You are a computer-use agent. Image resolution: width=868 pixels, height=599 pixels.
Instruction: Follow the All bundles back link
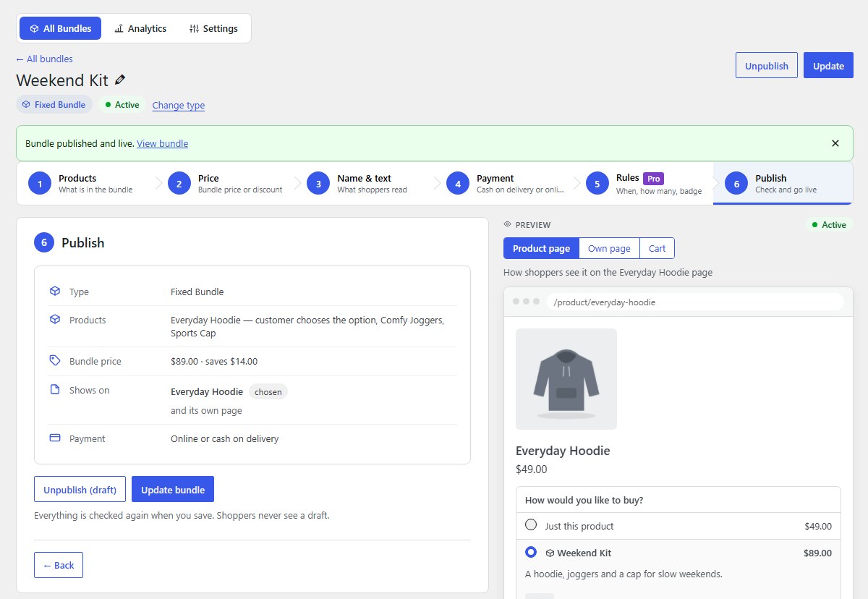[44, 59]
